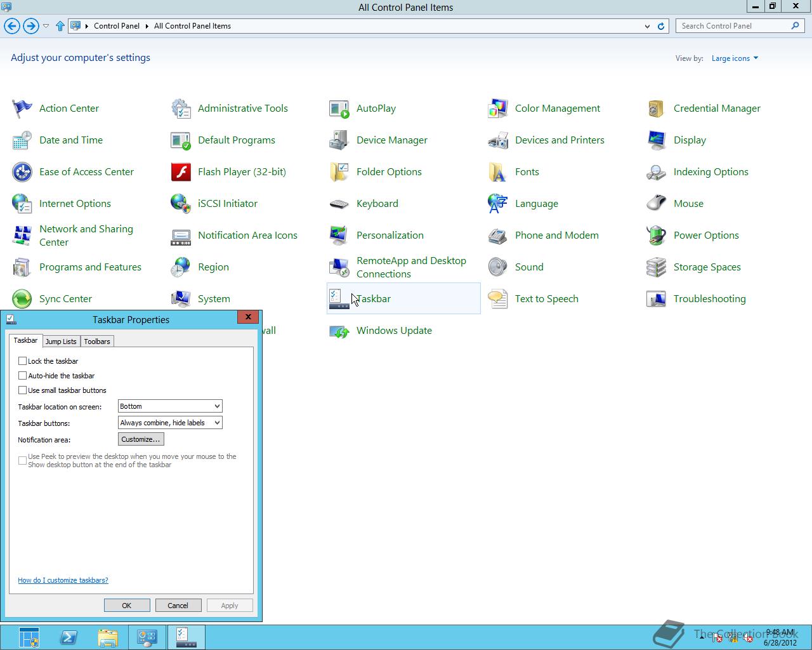Open Storage Spaces icon
Screen dimensions: 812x650
[x=657, y=267]
